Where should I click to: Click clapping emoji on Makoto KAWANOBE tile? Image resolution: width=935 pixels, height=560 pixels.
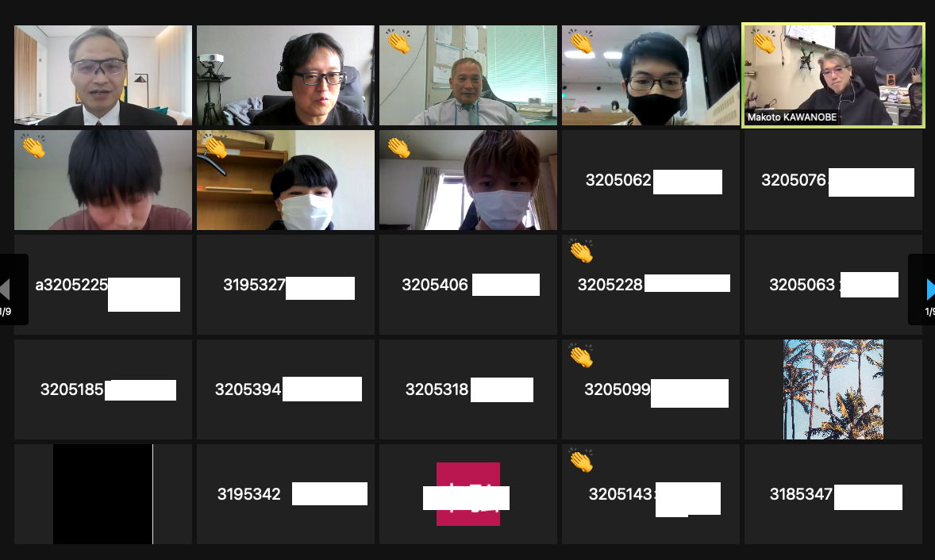coord(763,41)
